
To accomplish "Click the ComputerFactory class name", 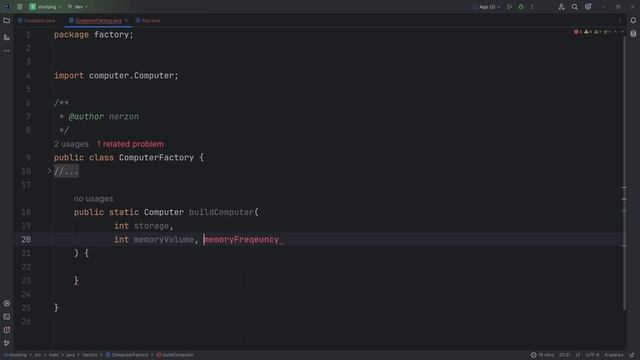I will click(x=156, y=158).
